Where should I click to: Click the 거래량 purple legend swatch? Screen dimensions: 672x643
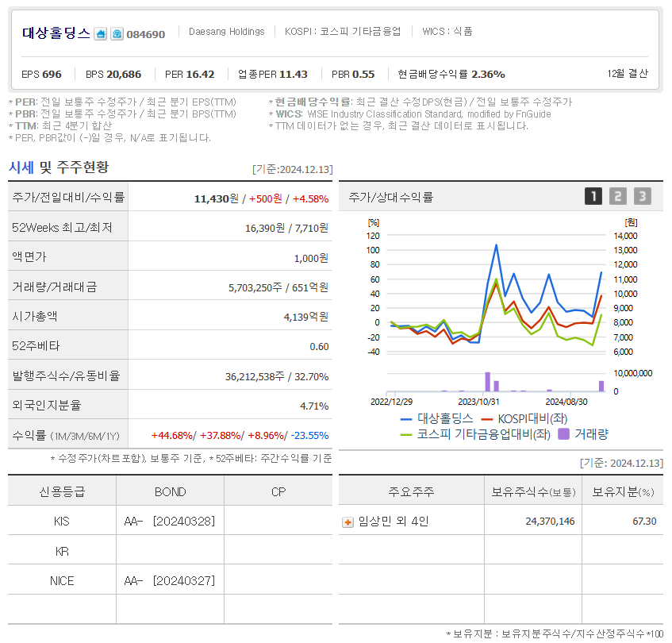click(563, 434)
